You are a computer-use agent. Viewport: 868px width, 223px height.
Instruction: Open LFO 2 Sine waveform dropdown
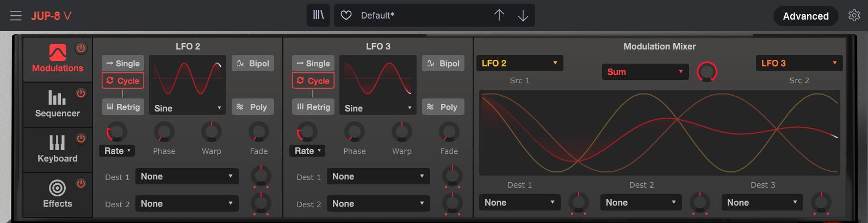click(187, 108)
